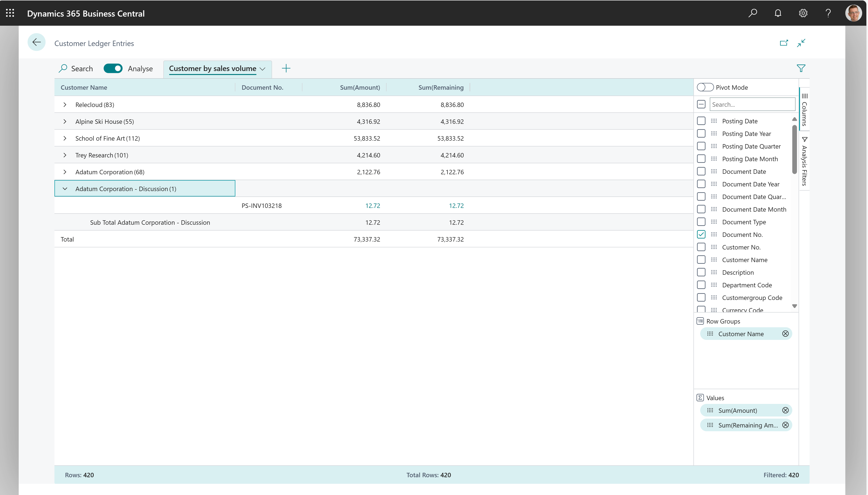Open page in new window icon
868x495 pixels.
coord(784,43)
